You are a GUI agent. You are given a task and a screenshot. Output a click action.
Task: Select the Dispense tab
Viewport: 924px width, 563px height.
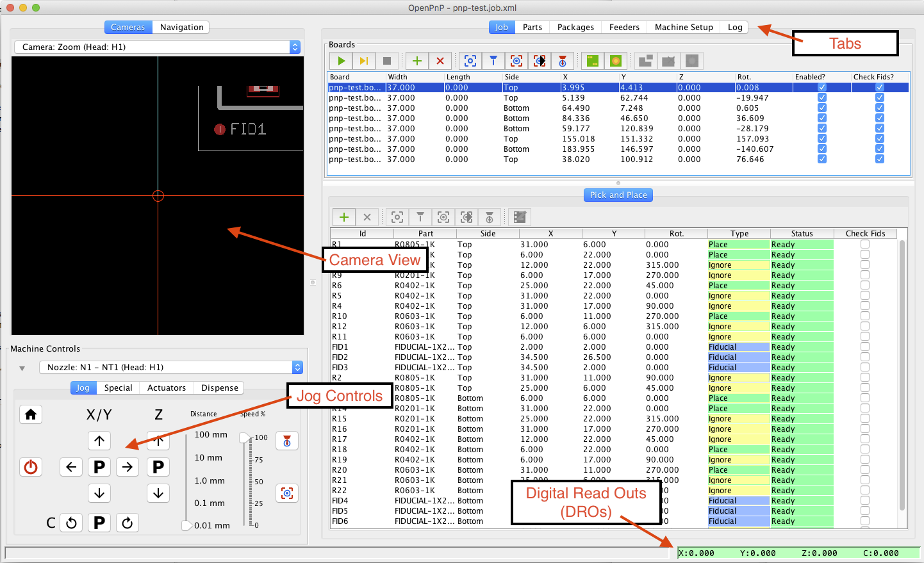click(x=220, y=388)
